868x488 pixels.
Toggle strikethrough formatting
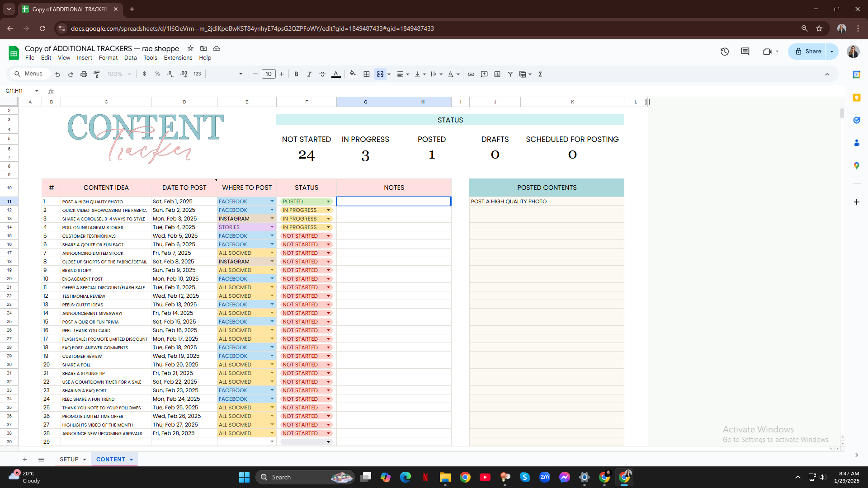(x=322, y=74)
